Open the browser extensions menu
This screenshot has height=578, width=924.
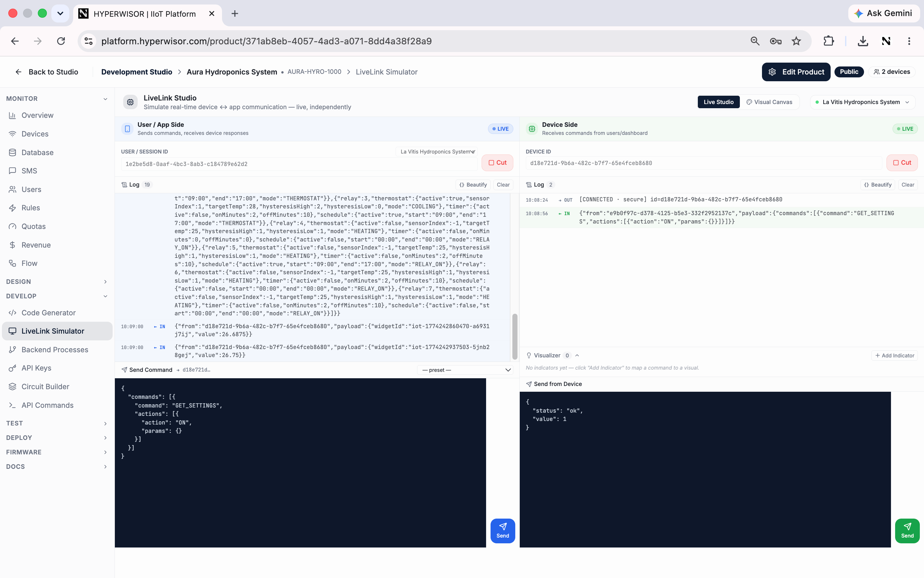coord(828,41)
